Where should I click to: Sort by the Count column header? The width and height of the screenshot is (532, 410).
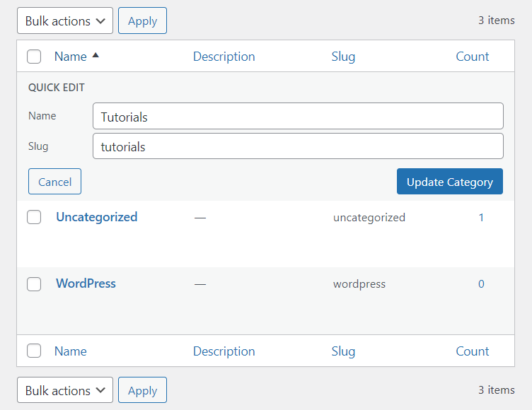[472, 57]
